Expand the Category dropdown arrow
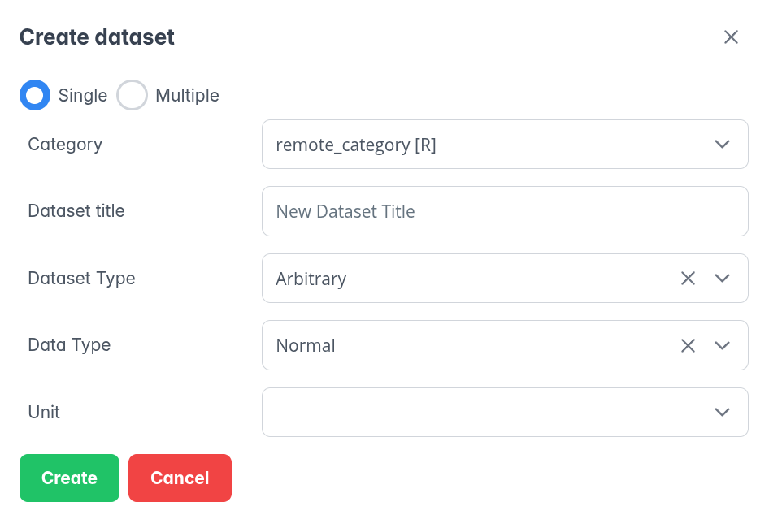 722,145
